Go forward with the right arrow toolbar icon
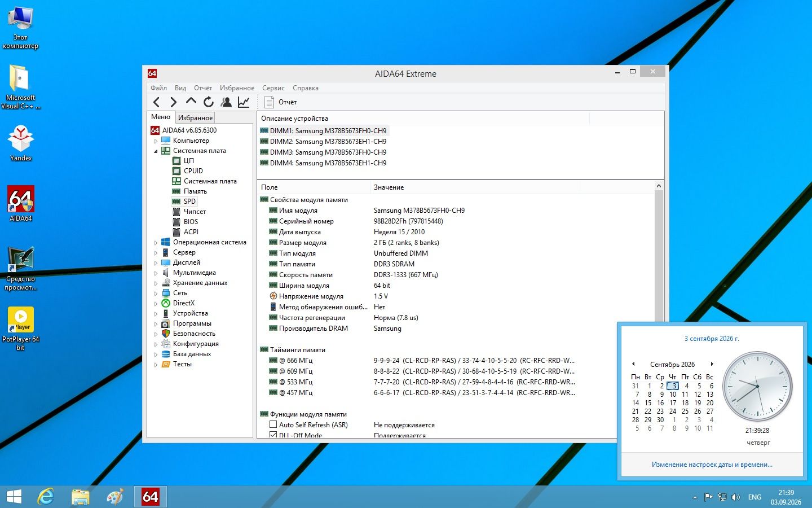Screen dimensions: 812x508 (x=174, y=102)
